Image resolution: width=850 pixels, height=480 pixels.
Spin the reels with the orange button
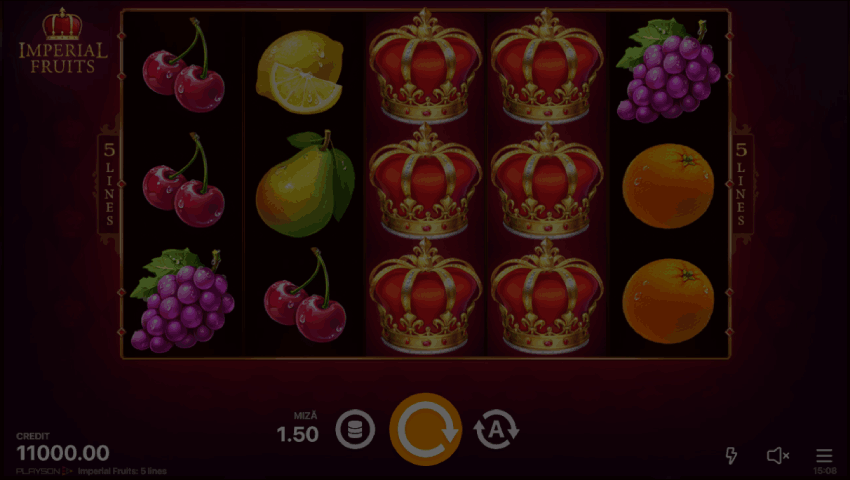click(x=426, y=430)
